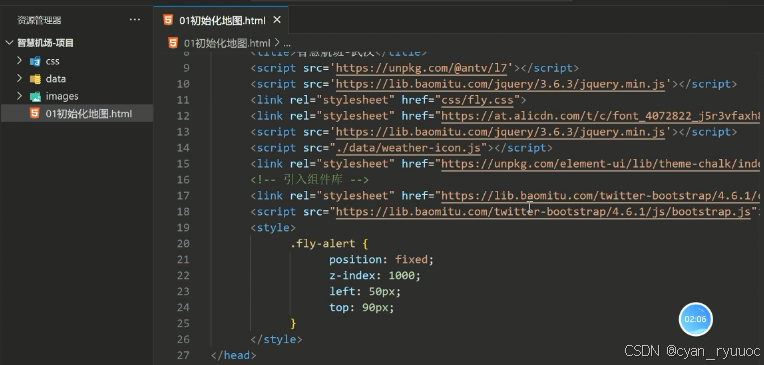
Task: Follow the jquery.min.js link on line 13
Action: pos(500,132)
